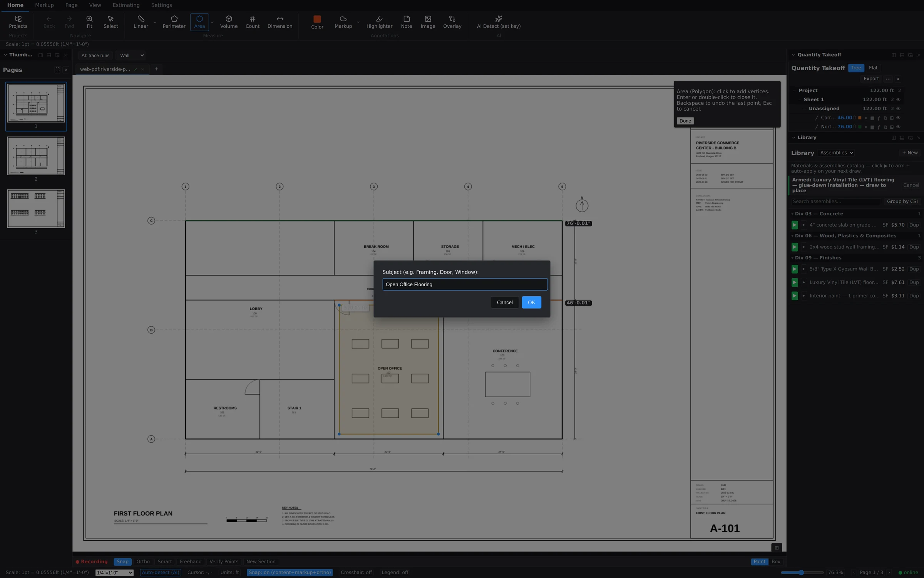Image resolution: width=924 pixels, height=578 pixels.
Task: Select the Image annotation tool
Action: [428, 22]
